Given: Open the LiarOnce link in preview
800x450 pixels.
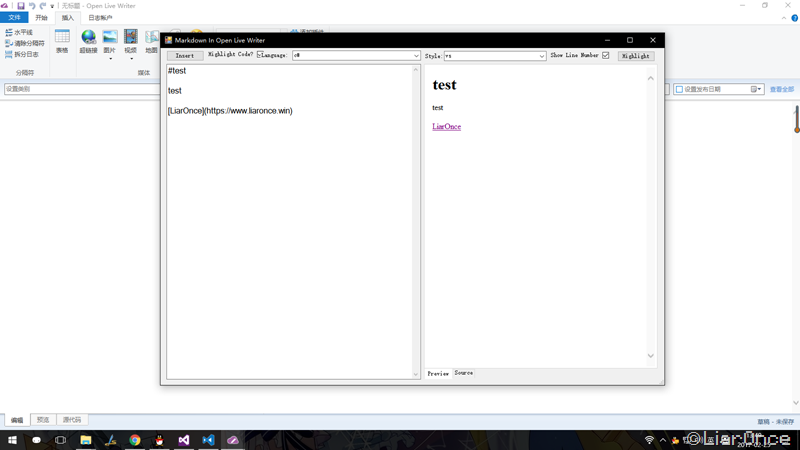Looking at the screenshot, I should click(446, 127).
